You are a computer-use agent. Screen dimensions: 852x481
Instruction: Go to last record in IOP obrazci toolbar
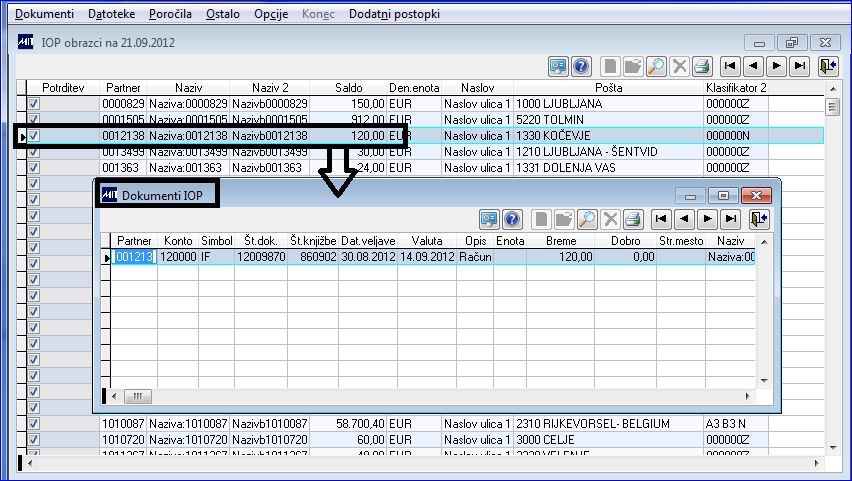pos(800,66)
